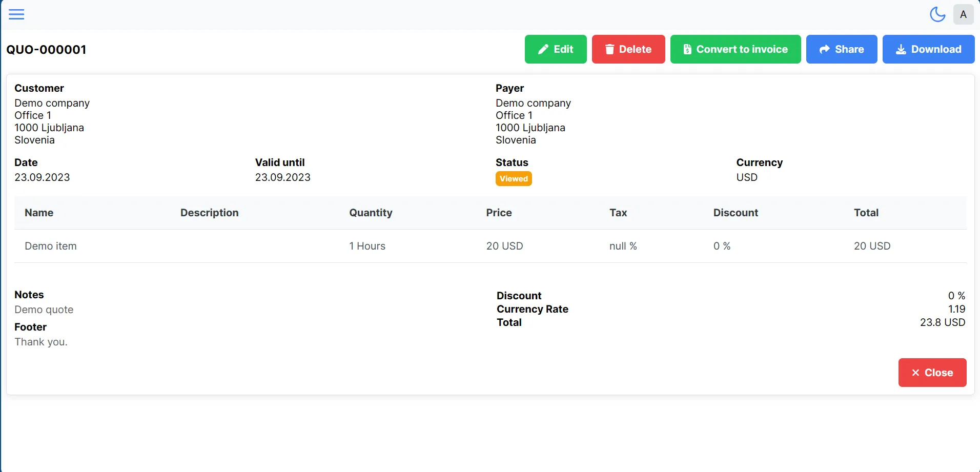Viewport: 980px width, 472px height.
Task: Click the X icon on Close
Action: [915, 373]
